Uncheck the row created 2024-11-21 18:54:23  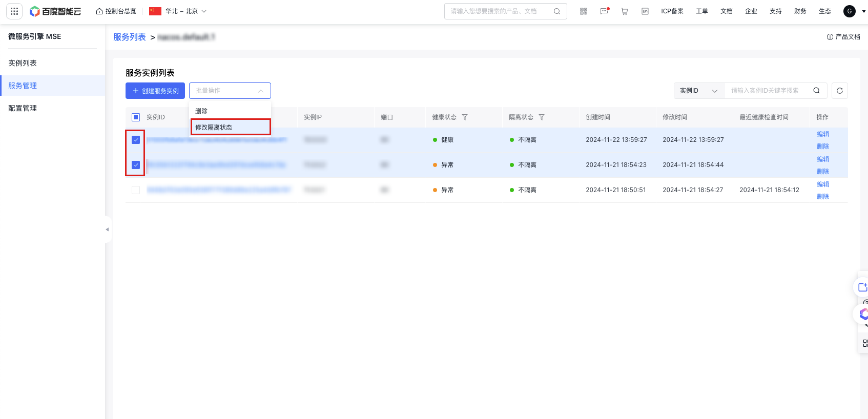click(136, 165)
